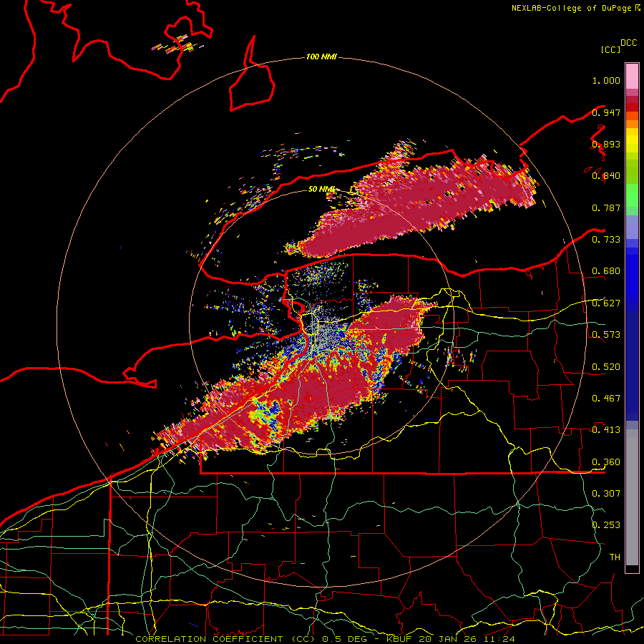The height and width of the screenshot is (644, 644).
Task: Click the DCC label above the color scale
Action: (x=628, y=43)
